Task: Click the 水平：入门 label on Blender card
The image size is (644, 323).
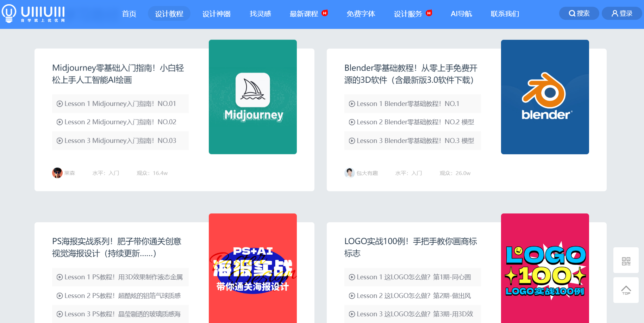Action: pyautogui.click(x=408, y=173)
